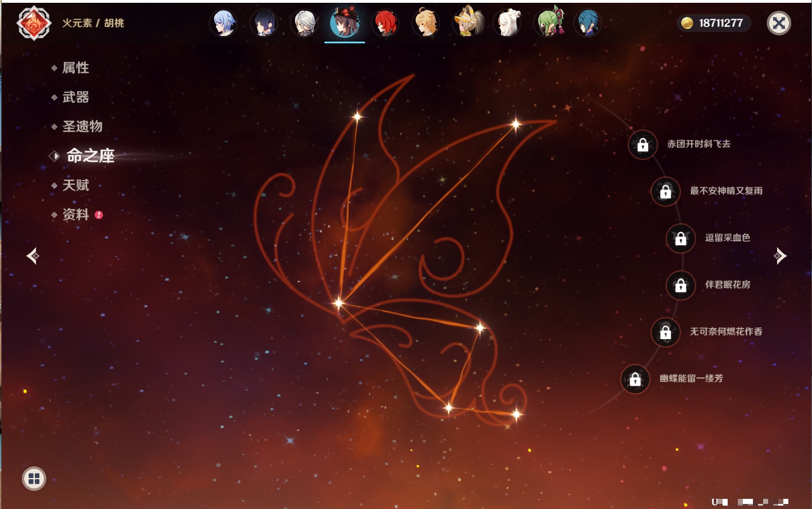Open the 属性 attributes menu
This screenshot has height=509, width=812.
tap(75, 68)
